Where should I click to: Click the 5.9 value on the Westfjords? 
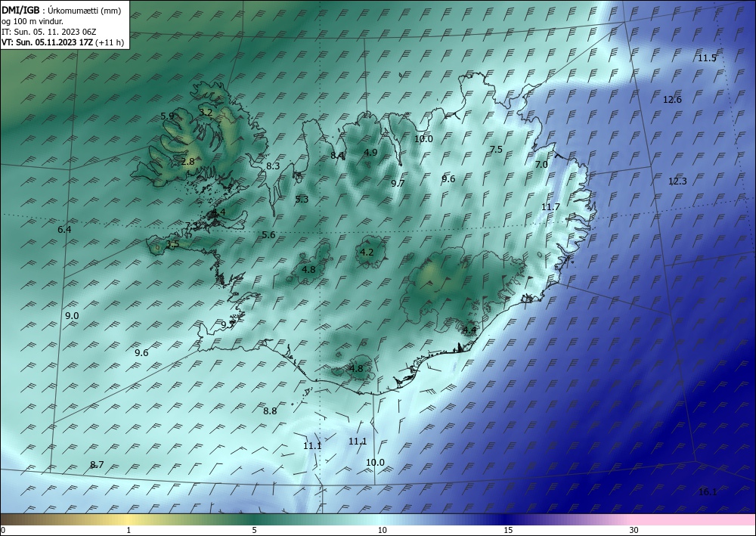(x=167, y=116)
